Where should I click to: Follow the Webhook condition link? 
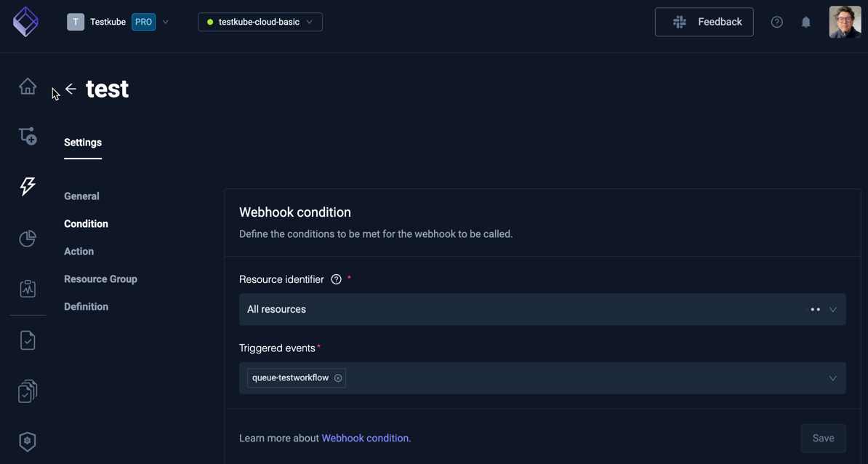365,438
